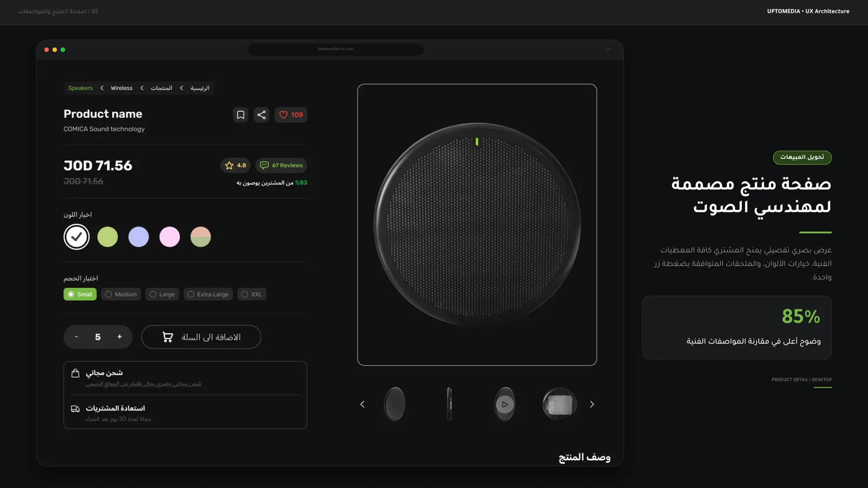Click the free shipping شحن مجاني row

tap(185, 378)
